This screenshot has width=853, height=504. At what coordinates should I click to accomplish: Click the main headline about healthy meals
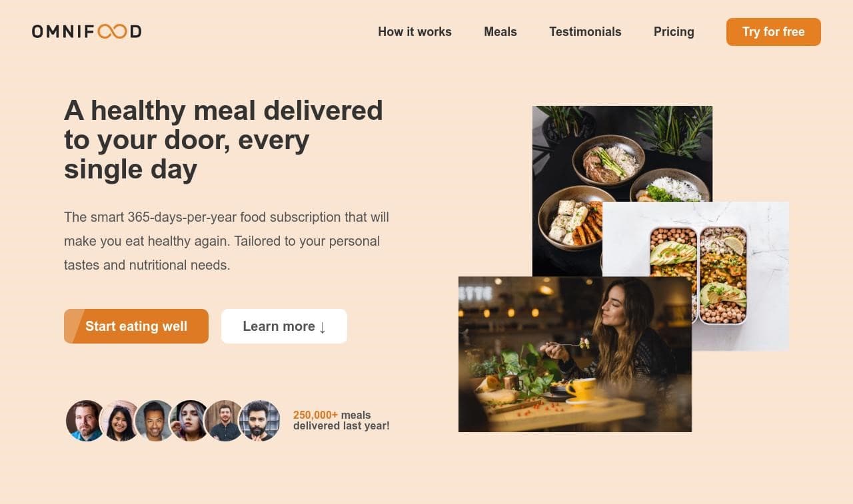coord(223,140)
